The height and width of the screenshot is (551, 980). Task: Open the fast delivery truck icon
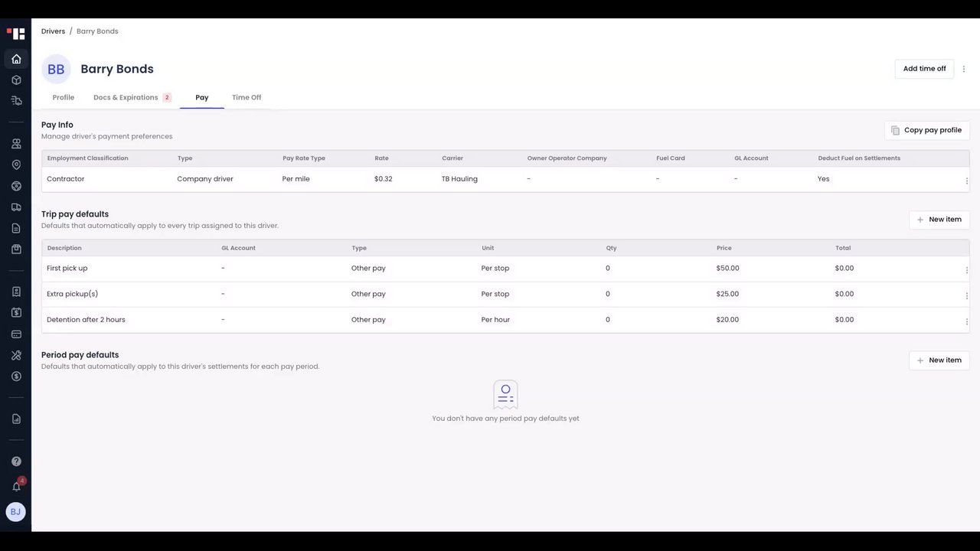point(16,100)
